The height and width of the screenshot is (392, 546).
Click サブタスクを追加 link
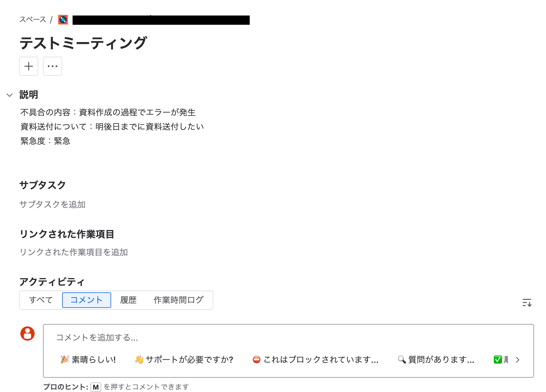point(52,204)
